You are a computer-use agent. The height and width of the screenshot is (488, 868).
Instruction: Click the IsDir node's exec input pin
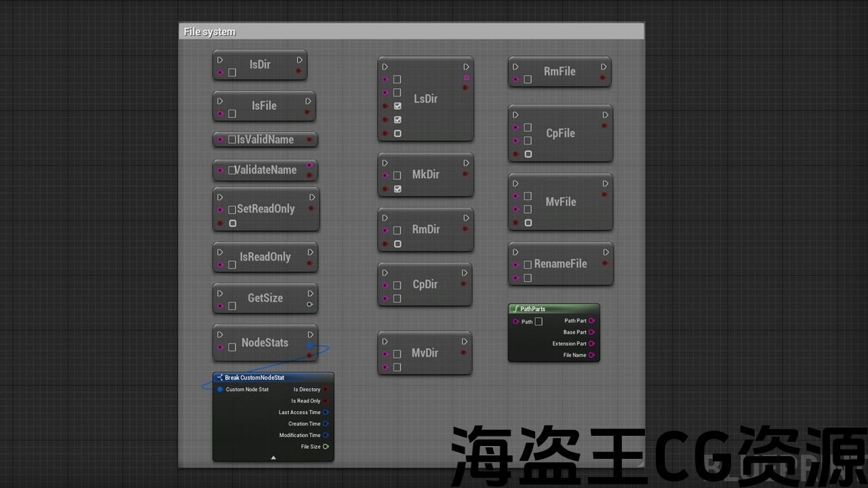[220, 60]
